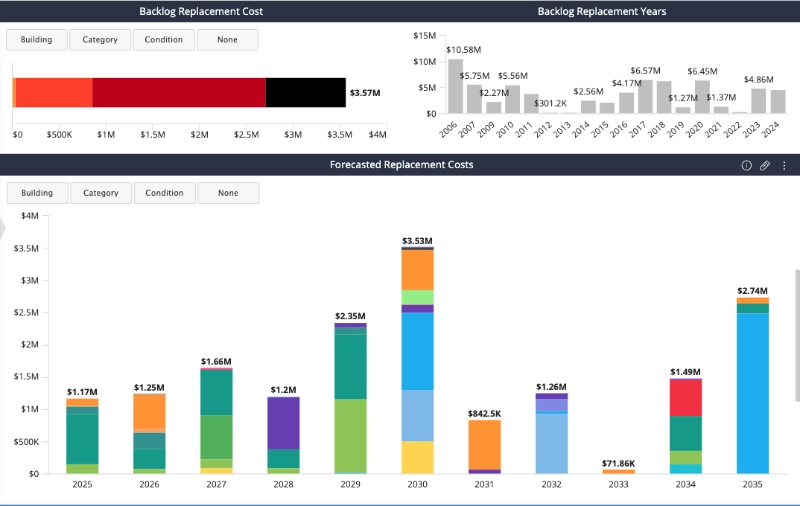Group backlog cost chart by Category
The height and width of the screenshot is (506, 800).
click(100, 40)
